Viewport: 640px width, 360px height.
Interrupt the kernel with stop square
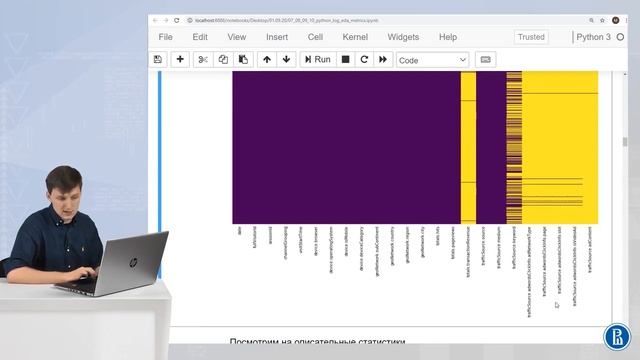(x=345, y=60)
